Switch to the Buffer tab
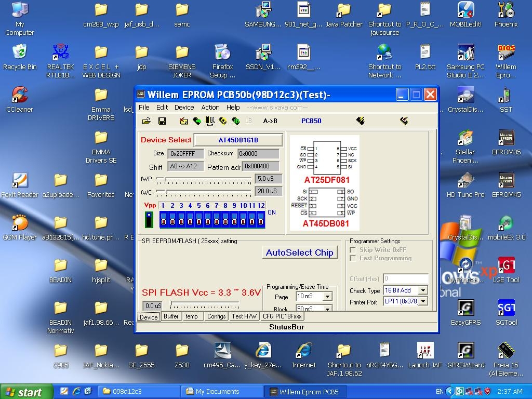Screen dimensions: 532x399 pyautogui.click(x=170, y=316)
